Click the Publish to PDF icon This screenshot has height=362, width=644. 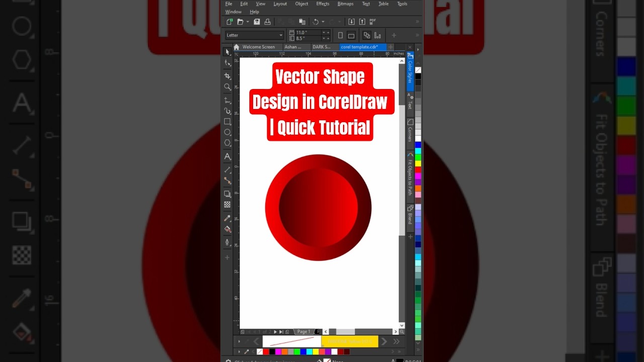pos(372,22)
